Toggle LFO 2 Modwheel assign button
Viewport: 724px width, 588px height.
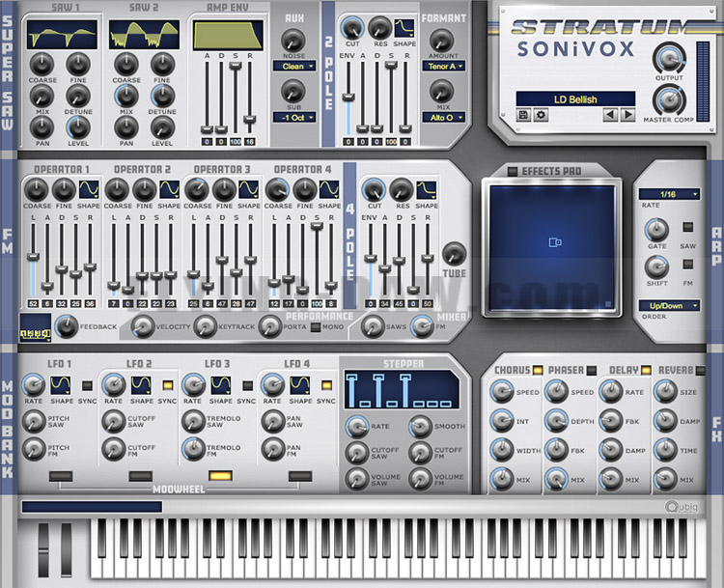[140, 476]
